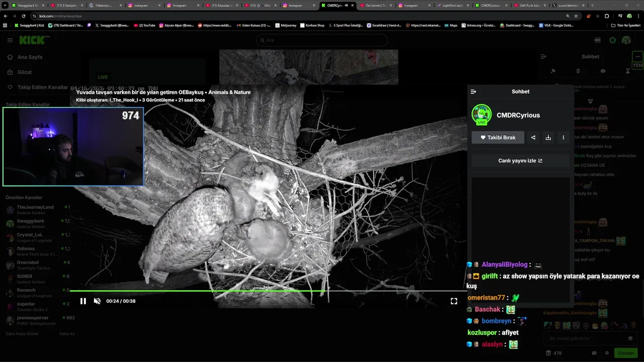Share the clip via share icon
This screenshot has width=644, height=362.
533,137
